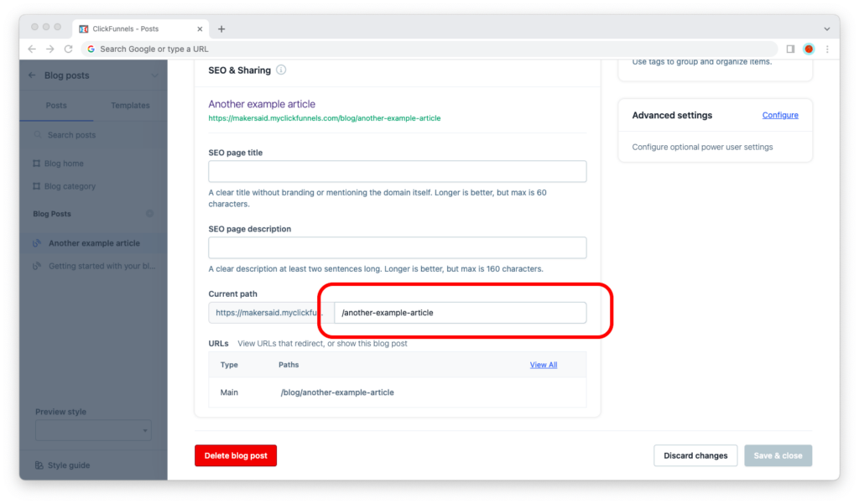Click the icon beside Another example article

click(37, 243)
